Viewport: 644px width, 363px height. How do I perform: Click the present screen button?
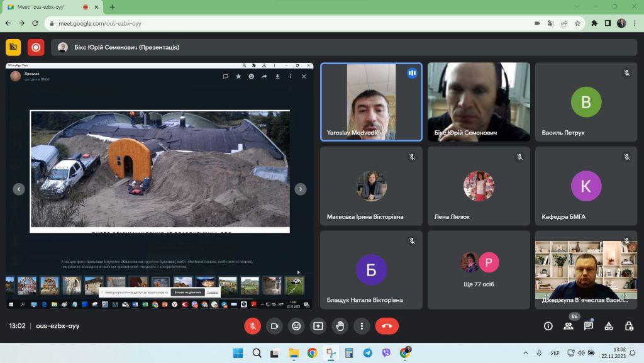[318, 326]
